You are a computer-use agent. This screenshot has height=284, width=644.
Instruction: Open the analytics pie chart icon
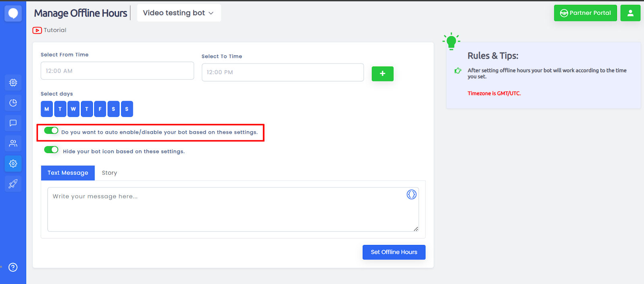13,103
